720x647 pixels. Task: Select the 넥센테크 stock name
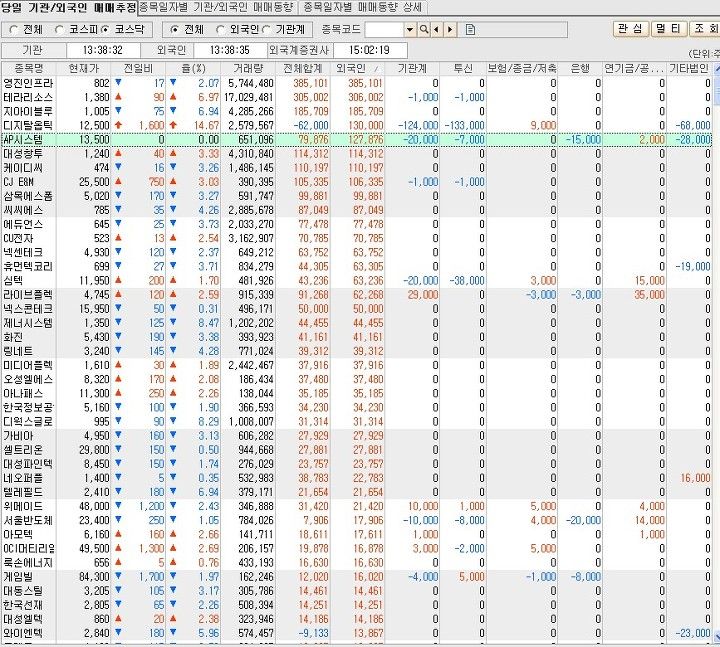pyautogui.click(x=22, y=253)
